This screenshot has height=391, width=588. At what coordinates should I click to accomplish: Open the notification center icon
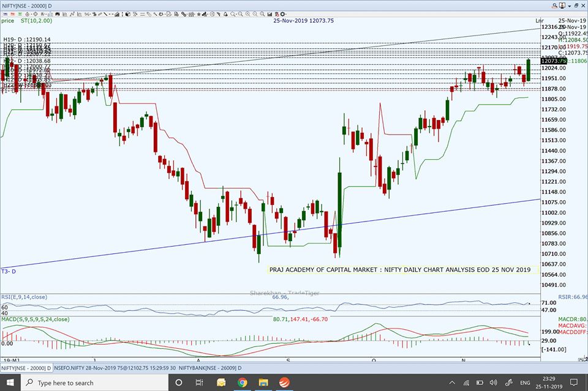pyautogui.click(x=574, y=382)
